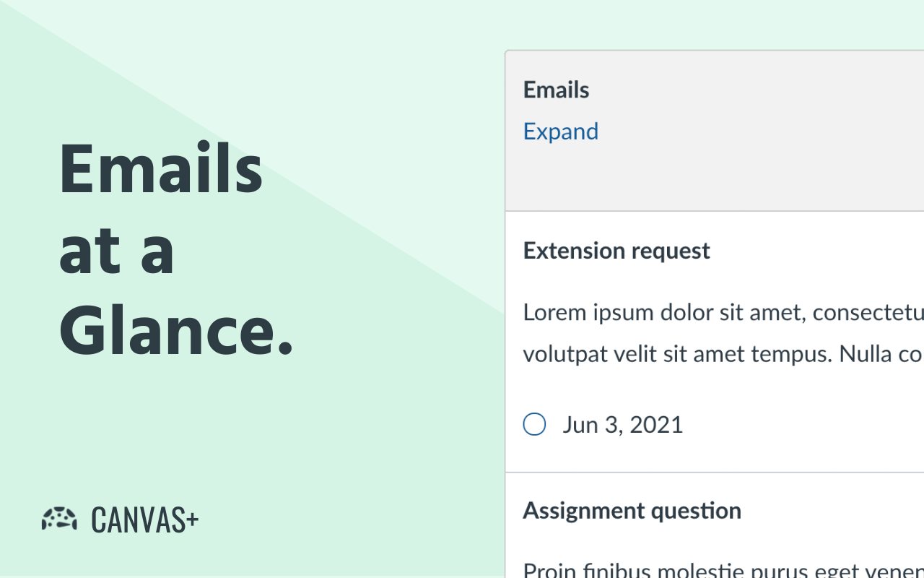The height and width of the screenshot is (578, 924).
Task: Click 'Glance.' in the large headline
Action: (176, 330)
